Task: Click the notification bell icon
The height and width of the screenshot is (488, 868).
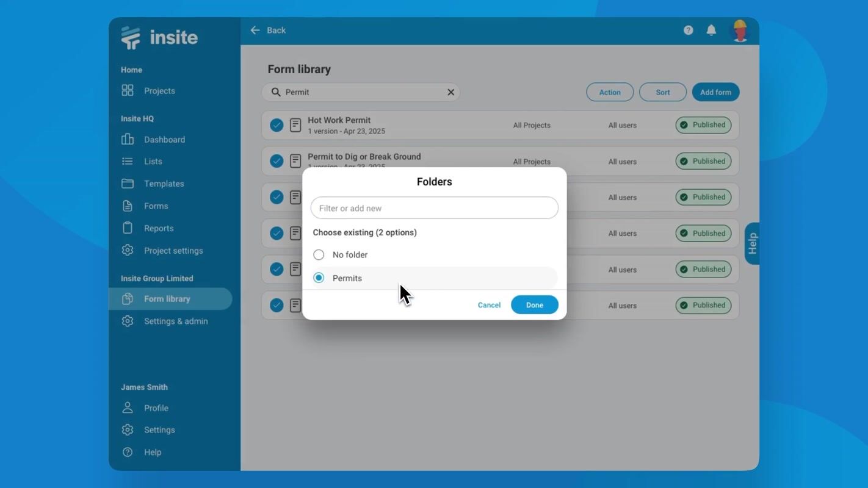Action: [x=711, y=30]
